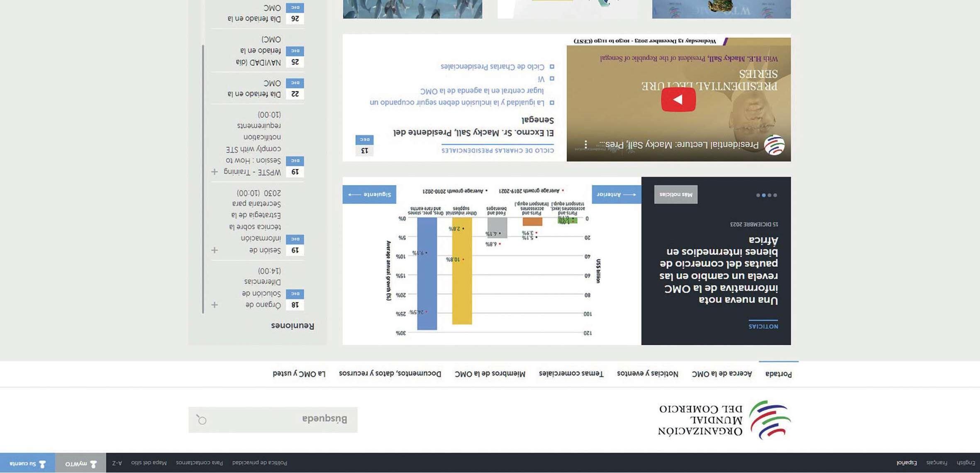Click the WTO channel logo on the video
980x473 pixels.
pos(774,145)
